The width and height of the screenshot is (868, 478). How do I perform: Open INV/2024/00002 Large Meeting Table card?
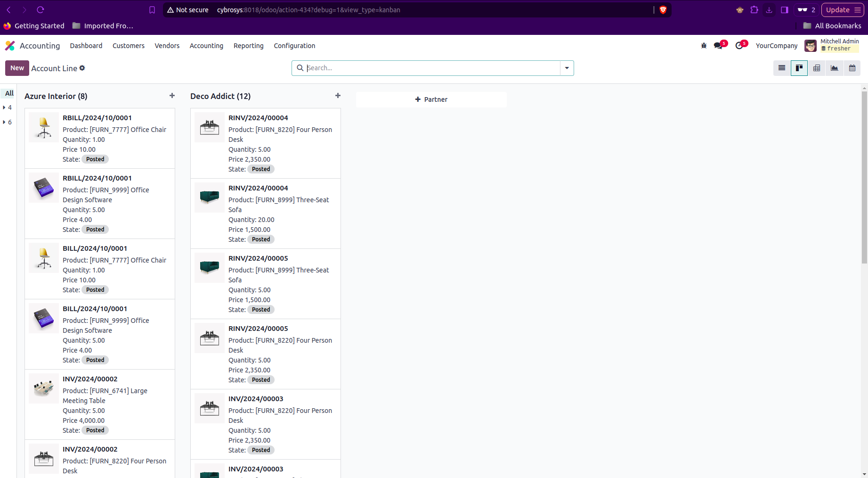click(x=100, y=404)
